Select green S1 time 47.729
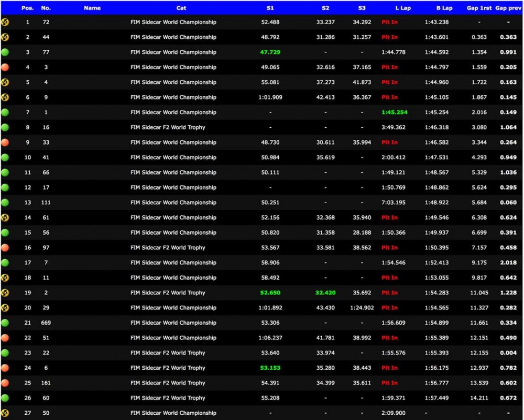The image size is (524, 420). click(270, 52)
